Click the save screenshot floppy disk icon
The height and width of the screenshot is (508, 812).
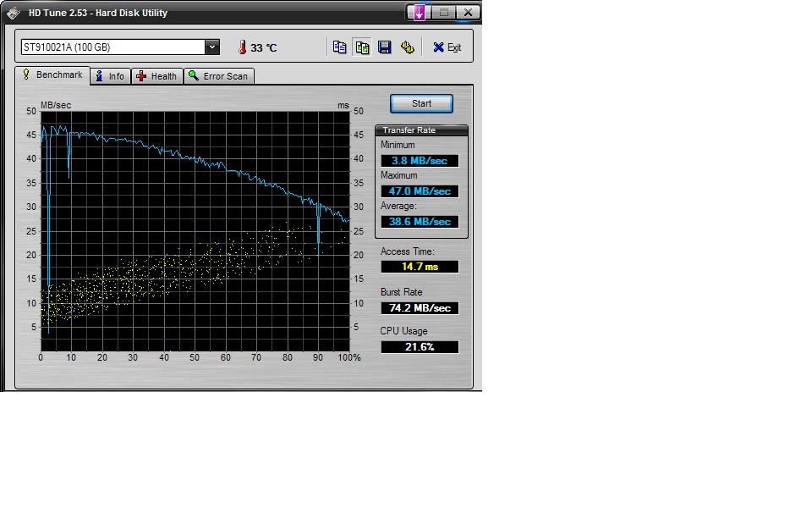coord(385,47)
